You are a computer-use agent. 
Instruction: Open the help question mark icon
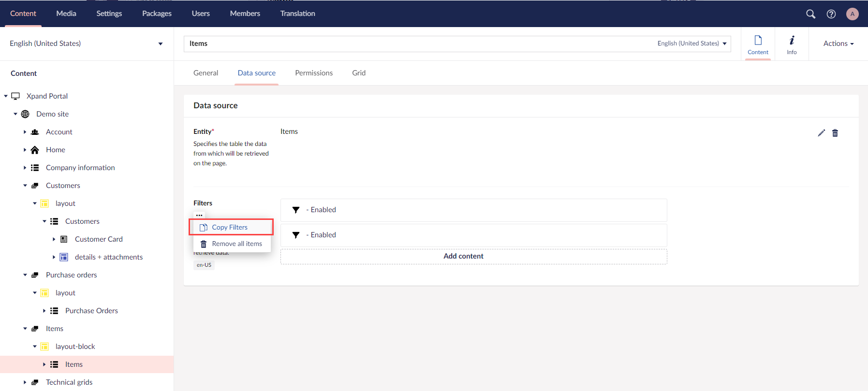(x=831, y=14)
